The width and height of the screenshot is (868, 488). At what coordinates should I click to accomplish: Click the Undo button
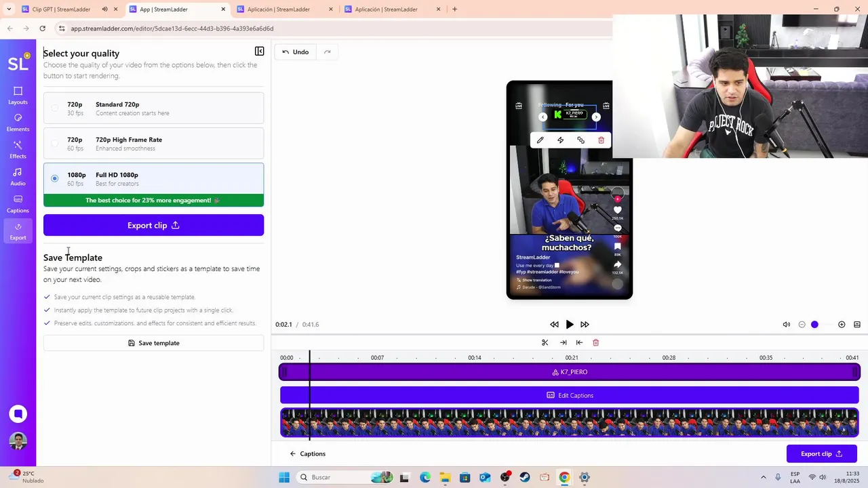click(295, 52)
